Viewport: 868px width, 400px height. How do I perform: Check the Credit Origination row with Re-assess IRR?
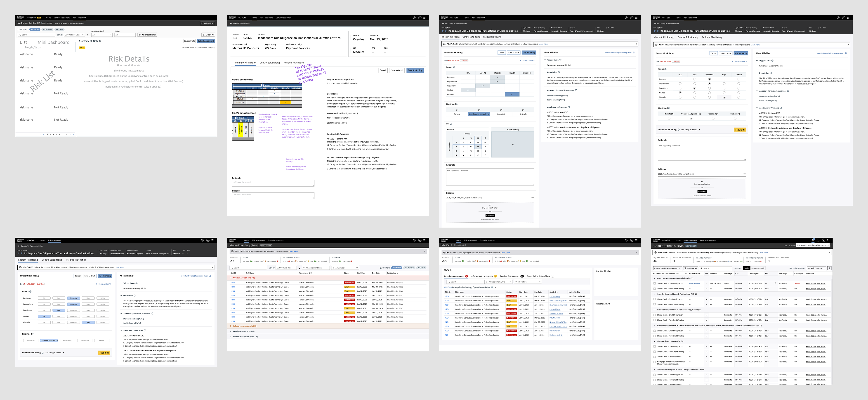655,283
